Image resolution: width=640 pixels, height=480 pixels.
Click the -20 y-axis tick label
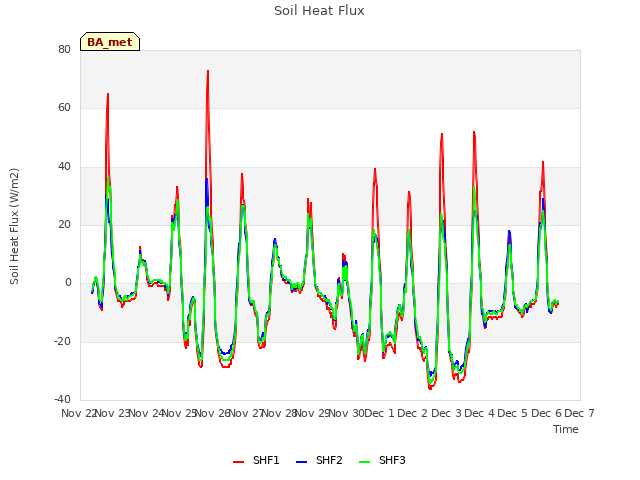click(x=62, y=341)
